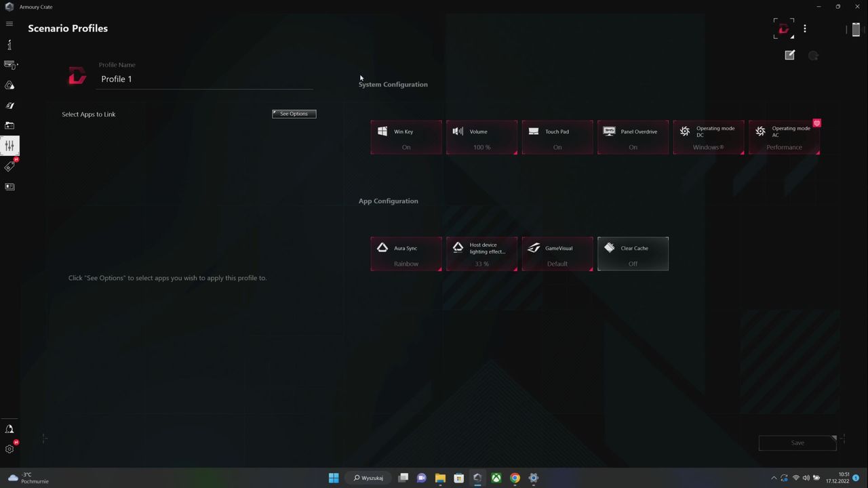
Task: Click volume speaker icon in system tray
Action: pos(806,478)
